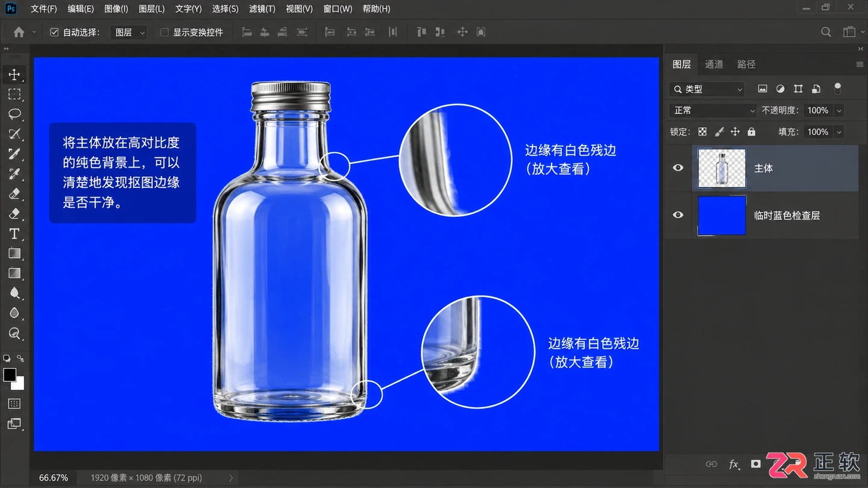This screenshot has width=868, height=488.
Task: Reset default foreground and background colors
Action: tap(7, 358)
